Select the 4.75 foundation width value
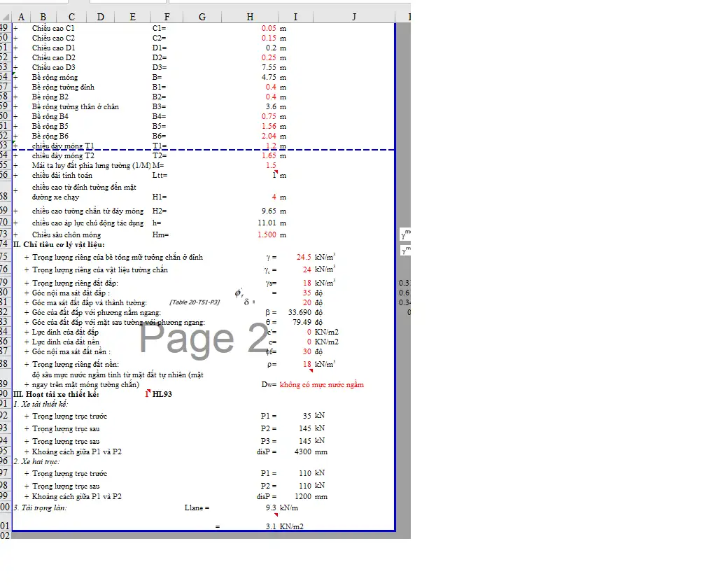725x588 pixels. point(269,77)
